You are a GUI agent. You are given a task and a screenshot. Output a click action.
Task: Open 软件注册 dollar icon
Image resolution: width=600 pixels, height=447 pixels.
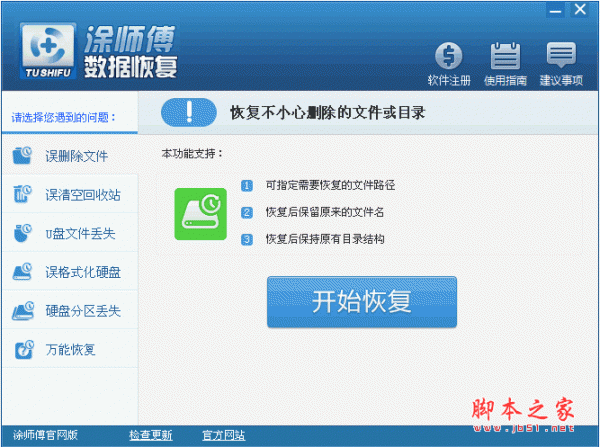[448, 55]
